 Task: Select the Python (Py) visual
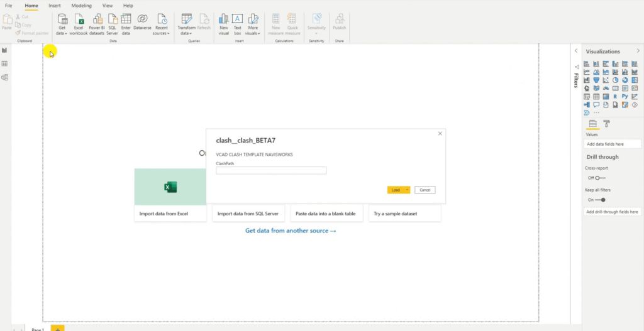point(625,96)
